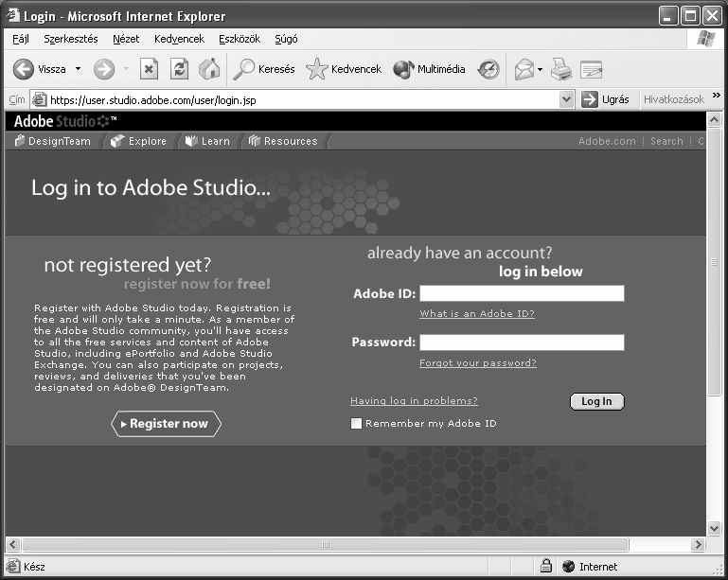Follow the Forgot your password? link
Screen dimensions: 728x580
tap(478, 362)
